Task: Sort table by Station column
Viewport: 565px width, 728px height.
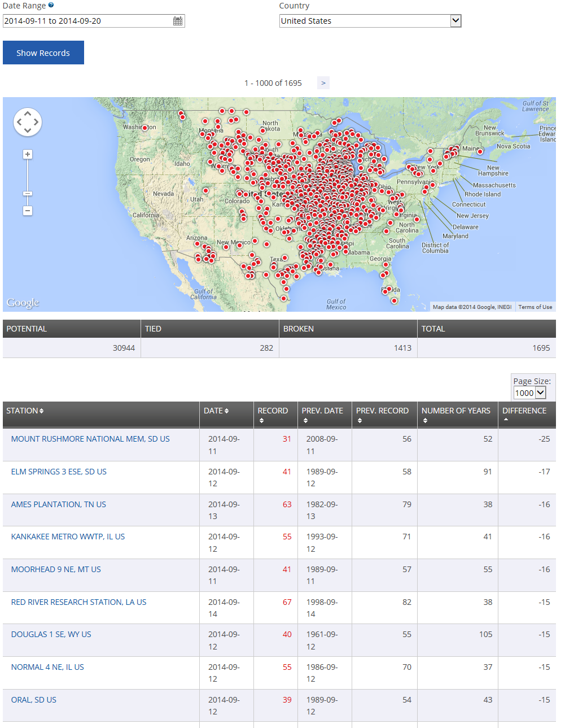Action: coord(25,411)
